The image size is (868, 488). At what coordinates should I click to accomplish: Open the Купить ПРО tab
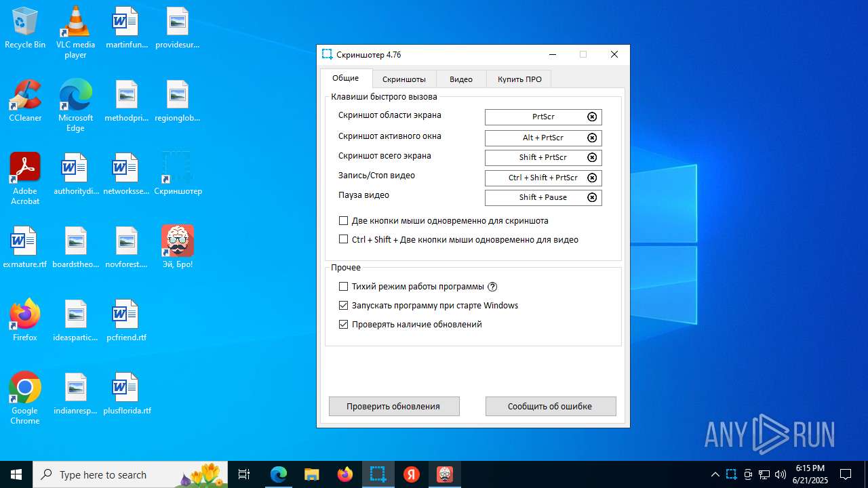tap(519, 79)
